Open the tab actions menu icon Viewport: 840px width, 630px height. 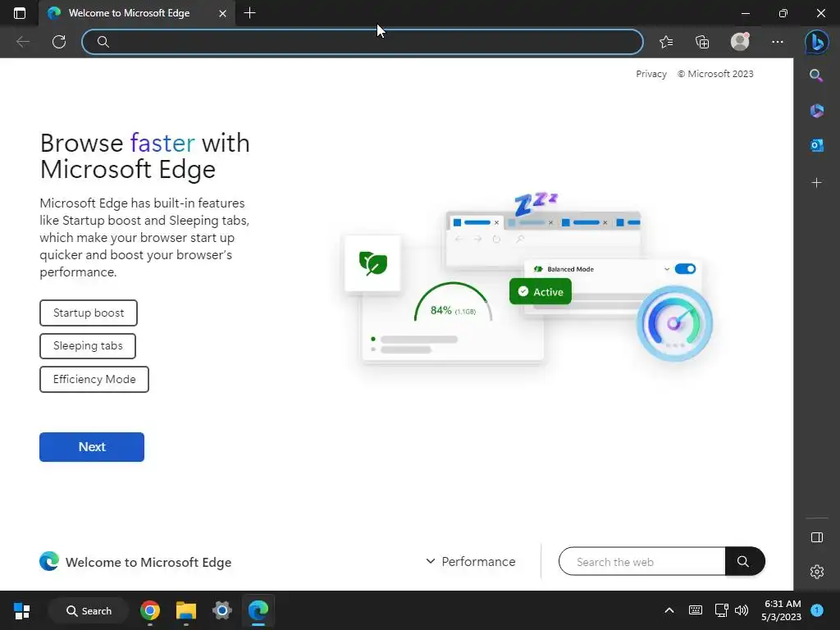[x=20, y=13]
